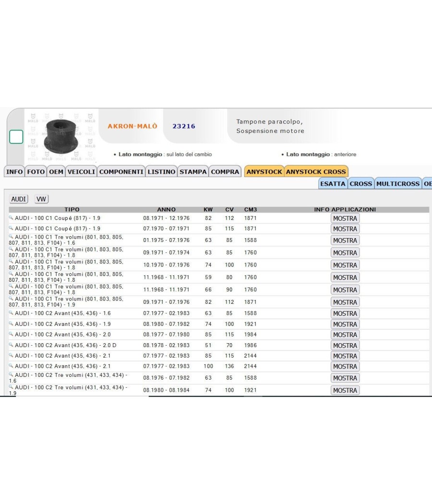Click magnifier icon for C1 Coupé 1.9 82 kW
The image size is (432, 504).
click(11, 217)
